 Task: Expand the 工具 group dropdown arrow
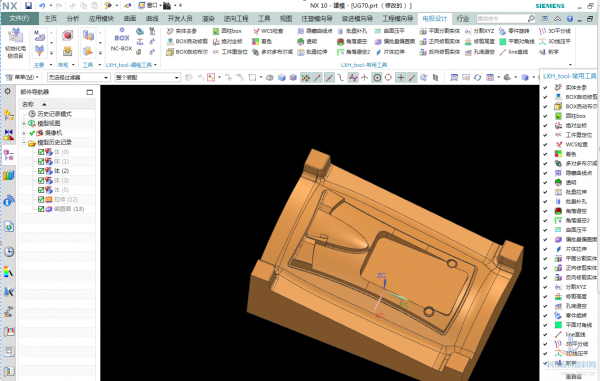click(100, 65)
